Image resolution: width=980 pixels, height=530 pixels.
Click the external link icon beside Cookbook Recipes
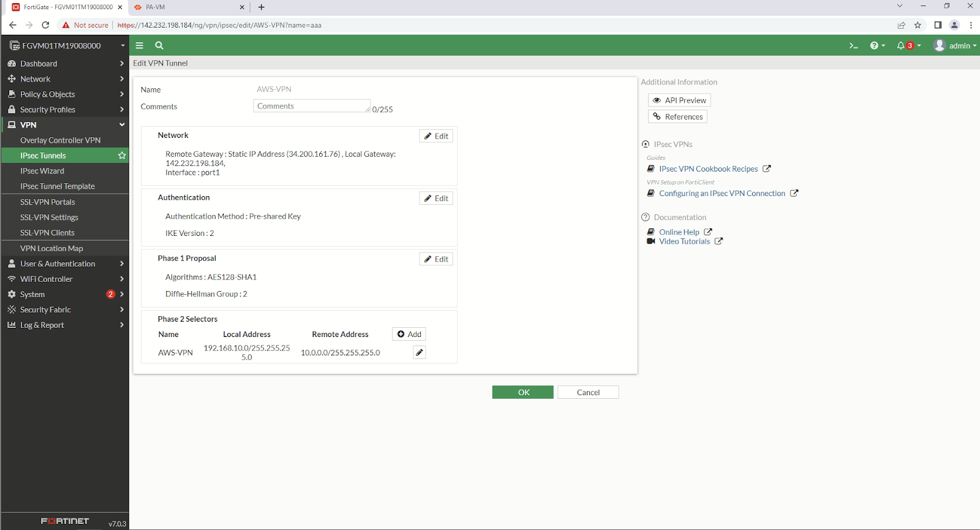click(767, 168)
